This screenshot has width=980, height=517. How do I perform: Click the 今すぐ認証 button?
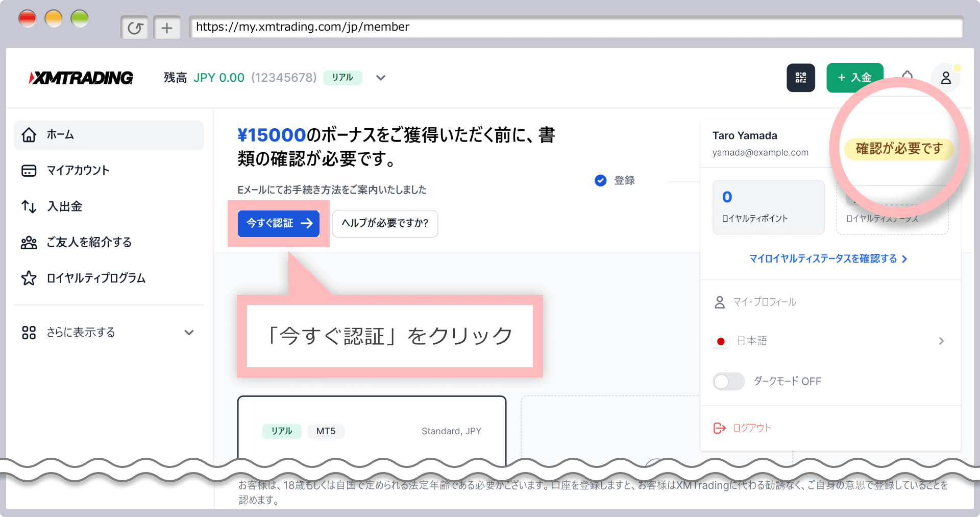pyautogui.click(x=279, y=223)
